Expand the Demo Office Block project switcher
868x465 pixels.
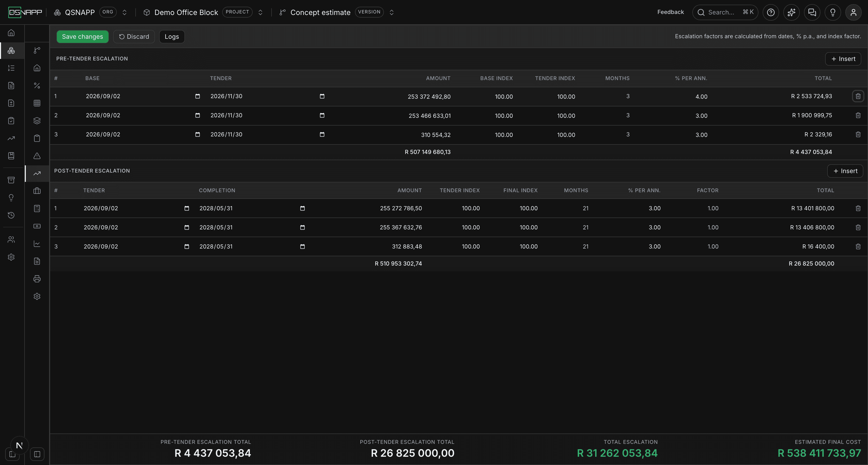(260, 12)
